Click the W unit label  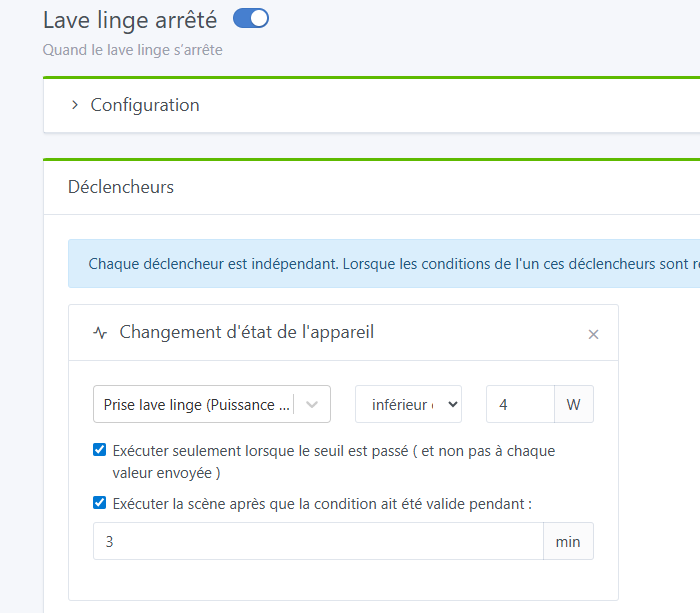pos(573,405)
